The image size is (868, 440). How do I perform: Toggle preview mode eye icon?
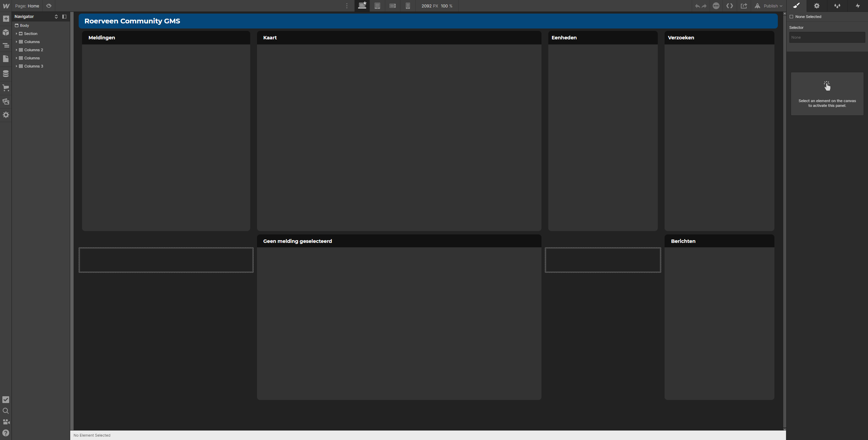[x=49, y=6]
